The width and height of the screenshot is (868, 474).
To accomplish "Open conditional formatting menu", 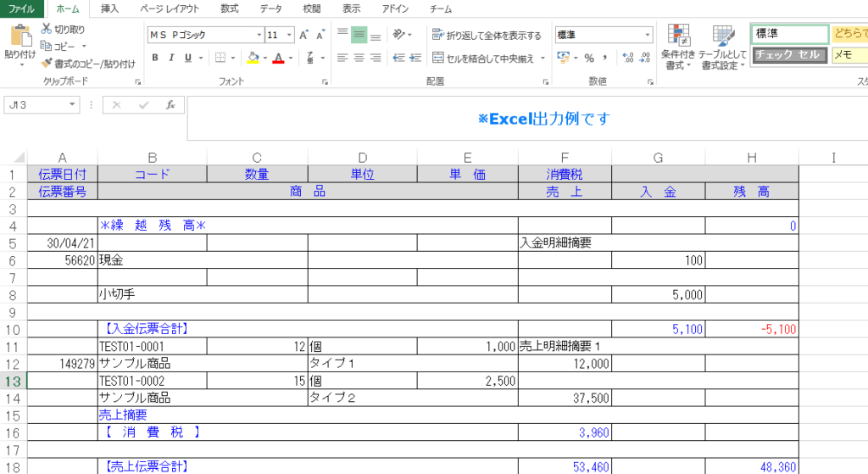I will (x=678, y=47).
